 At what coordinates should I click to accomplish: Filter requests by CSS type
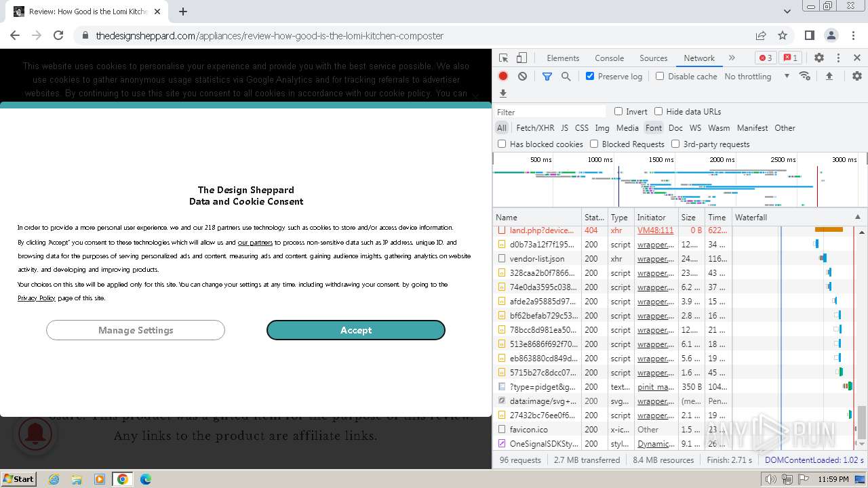582,128
